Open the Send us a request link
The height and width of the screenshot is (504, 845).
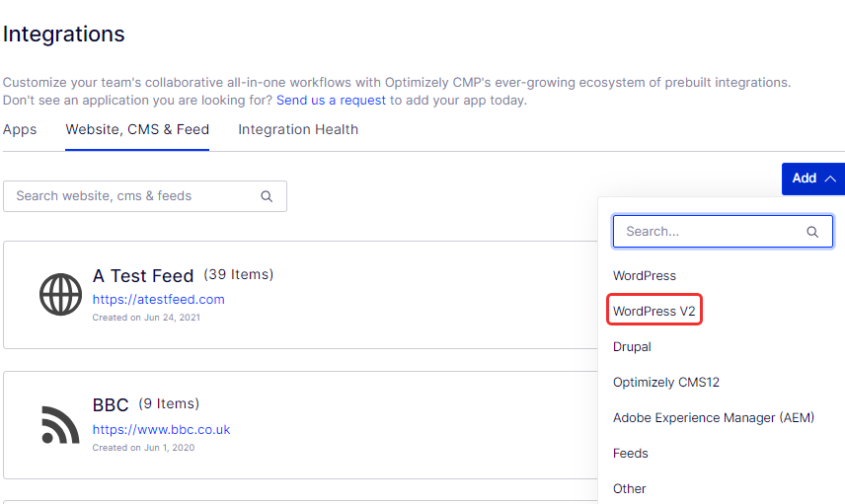pyautogui.click(x=331, y=101)
